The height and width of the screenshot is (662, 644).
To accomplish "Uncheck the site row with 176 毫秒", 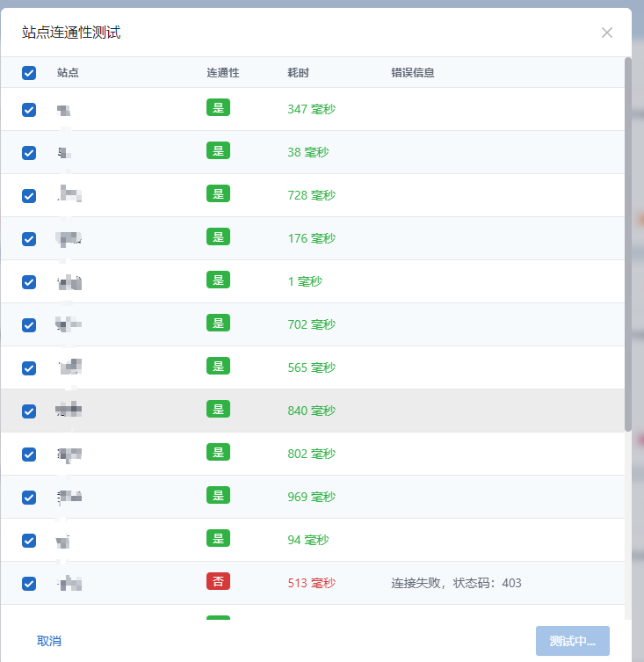I will 29,239.
